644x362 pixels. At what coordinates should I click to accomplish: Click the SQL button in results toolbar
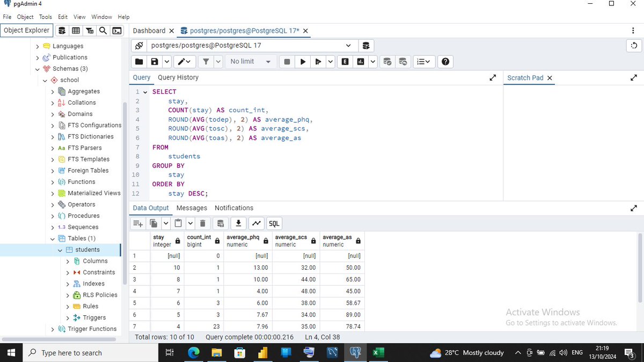click(274, 224)
